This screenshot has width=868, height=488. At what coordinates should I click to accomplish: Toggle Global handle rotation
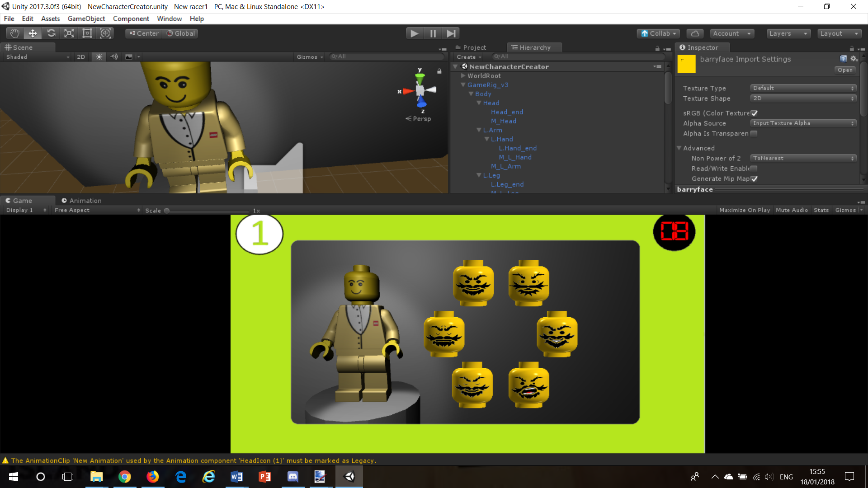181,33
